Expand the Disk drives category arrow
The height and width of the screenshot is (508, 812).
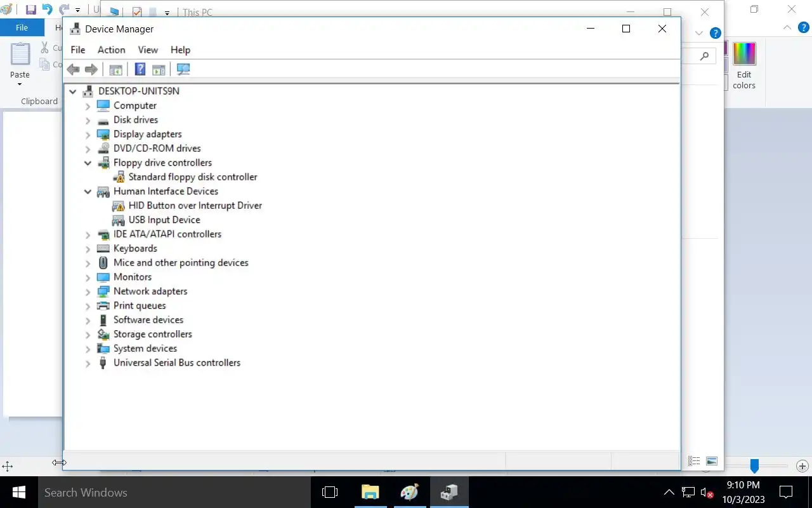point(88,120)
